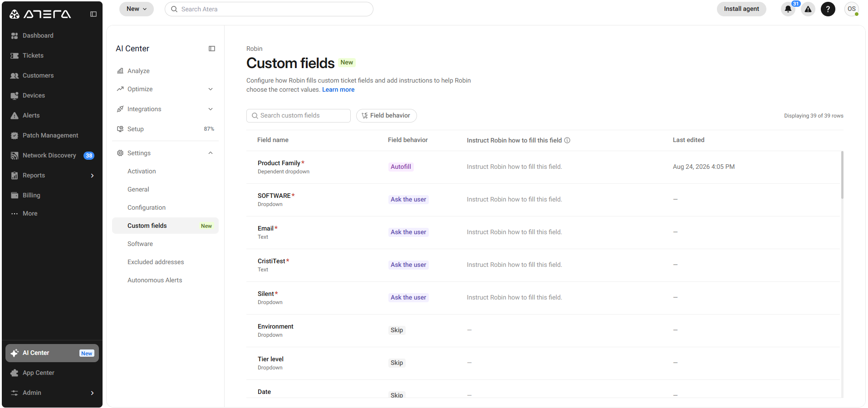Click the Last edited column header

pyautogui.click(x=688, y=140)
